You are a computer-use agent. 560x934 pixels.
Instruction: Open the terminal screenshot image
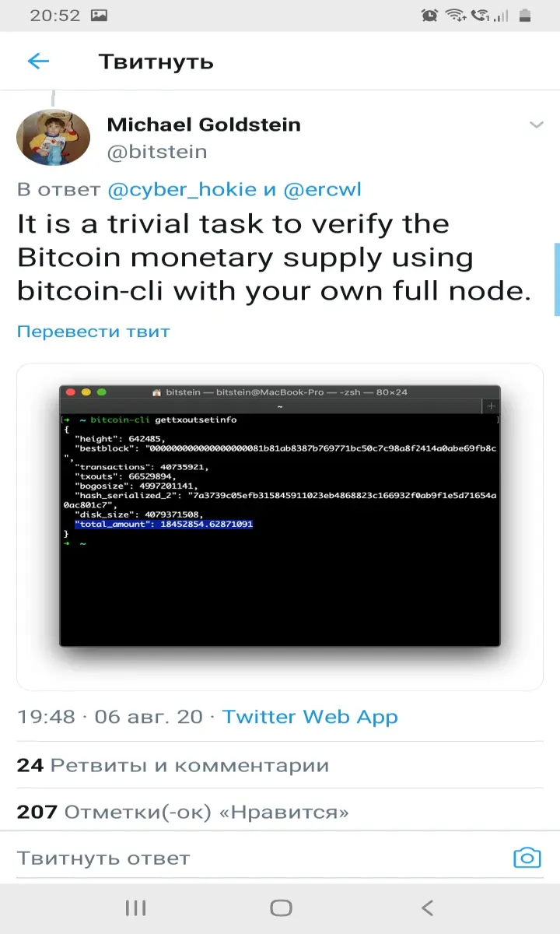click(x=280, y=527)
